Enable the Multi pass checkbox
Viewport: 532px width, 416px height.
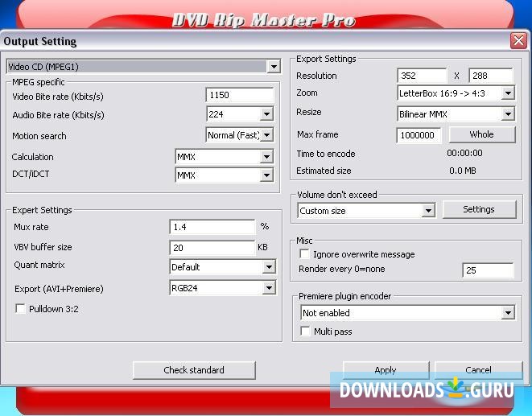click(305, 332)
